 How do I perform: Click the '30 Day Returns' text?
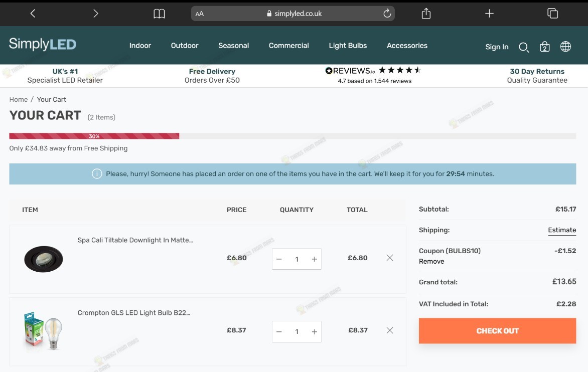(537, 71)
